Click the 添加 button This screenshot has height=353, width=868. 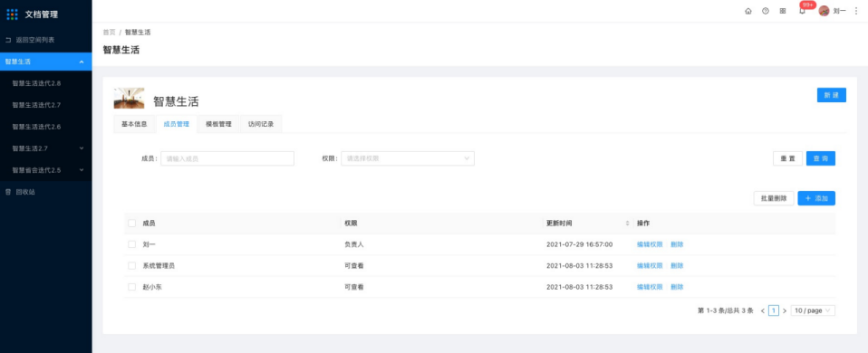pos(816,198)
